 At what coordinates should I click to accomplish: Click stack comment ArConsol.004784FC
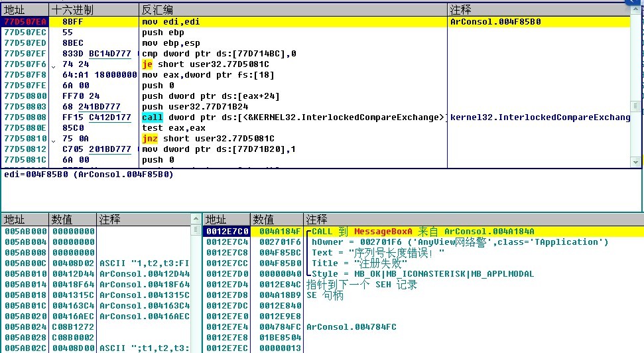(x=352, y=327)
